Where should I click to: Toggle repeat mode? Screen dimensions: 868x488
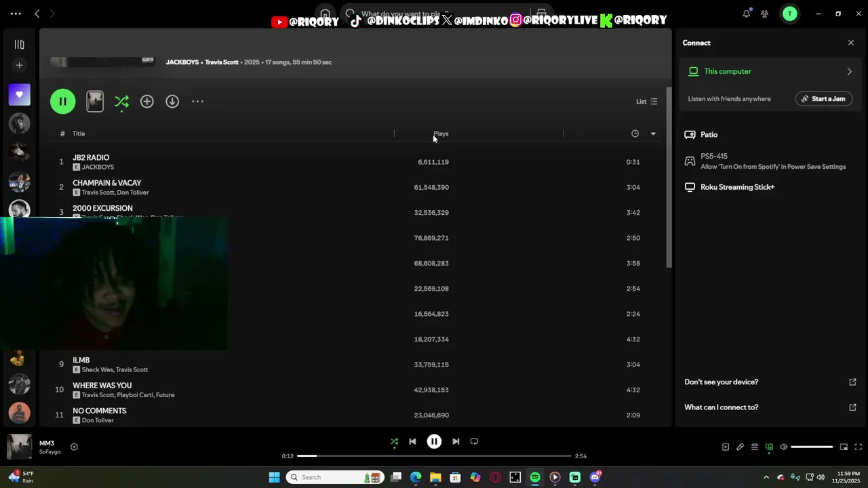(x=474, y=442)
